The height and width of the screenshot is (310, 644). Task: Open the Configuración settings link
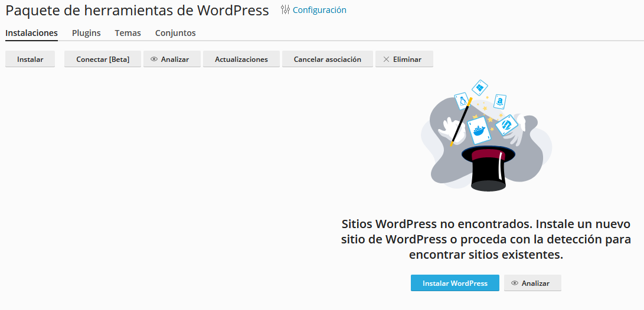(x=319, y=10)
